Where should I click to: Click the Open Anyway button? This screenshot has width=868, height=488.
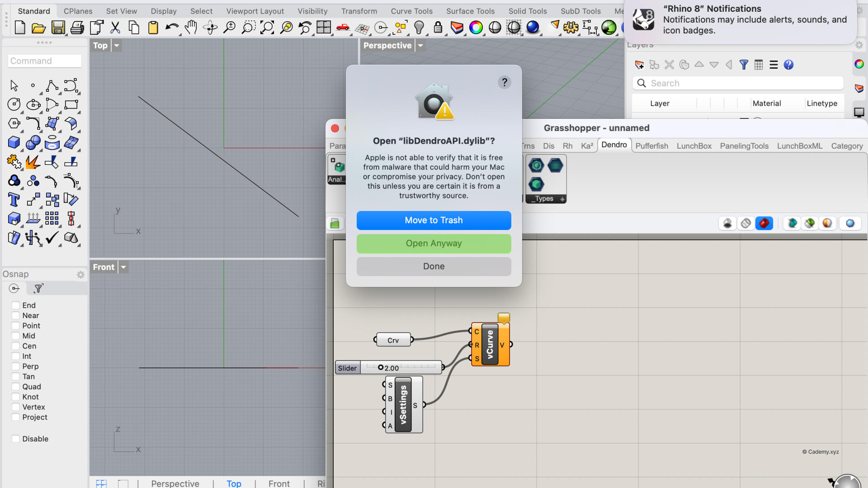coord(434,243)
